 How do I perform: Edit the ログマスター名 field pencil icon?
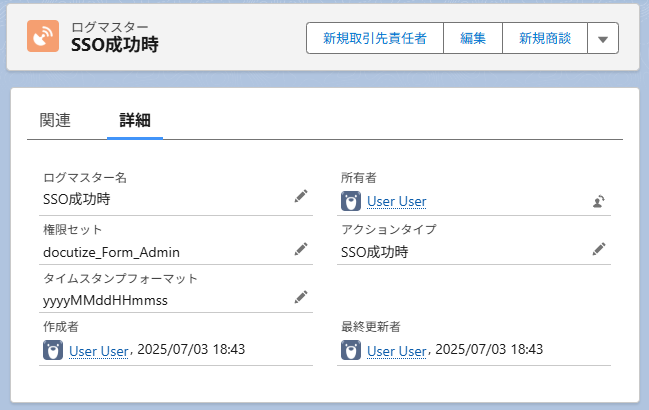(x=301, y=198)
